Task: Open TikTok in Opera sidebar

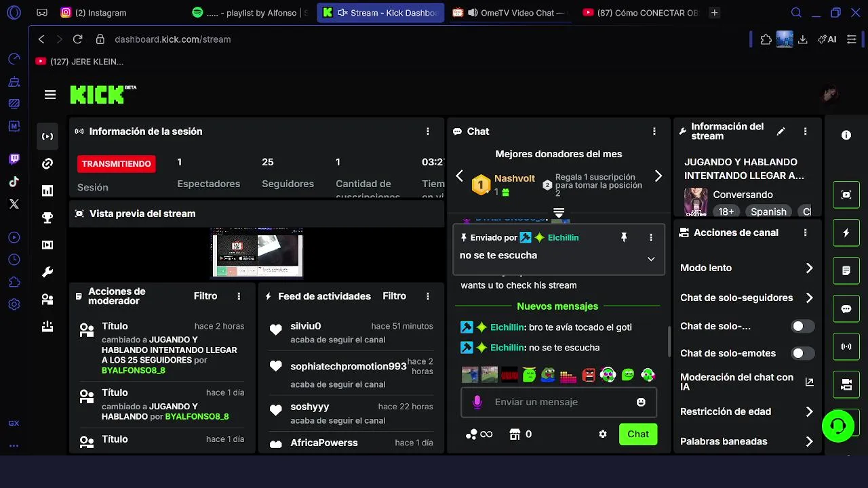Action: coord(14,182)
